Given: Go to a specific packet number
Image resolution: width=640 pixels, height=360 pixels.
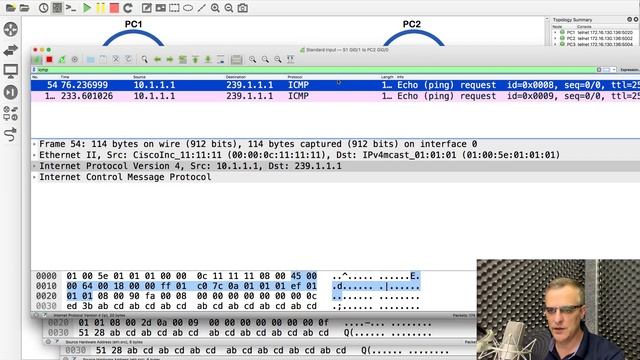Looking at the screenshot, I should pos(182,60).
